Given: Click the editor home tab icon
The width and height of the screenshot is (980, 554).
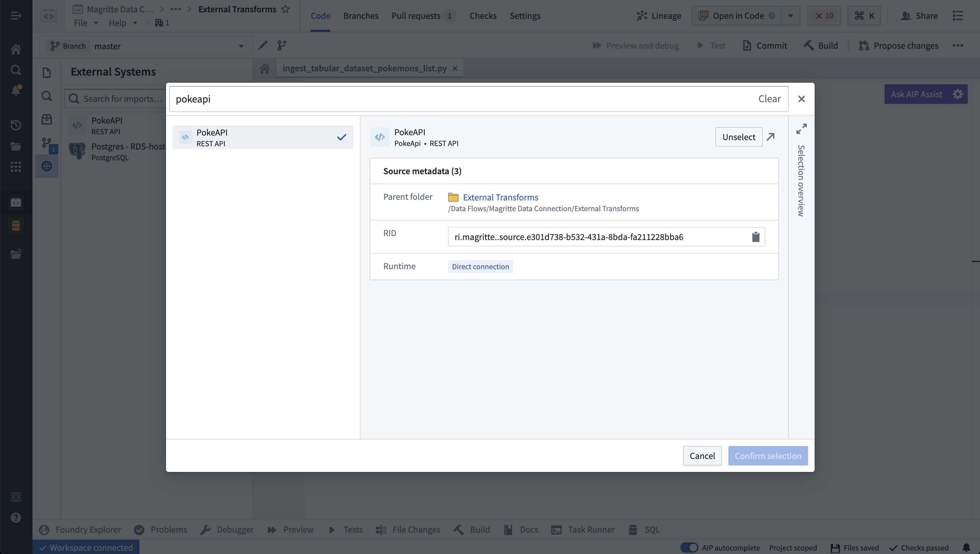Looking at the screenshot, I should (264, 68).
